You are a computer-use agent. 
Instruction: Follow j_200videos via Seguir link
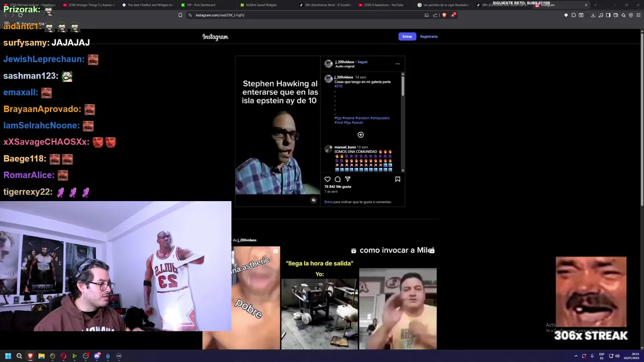[362, 62]
